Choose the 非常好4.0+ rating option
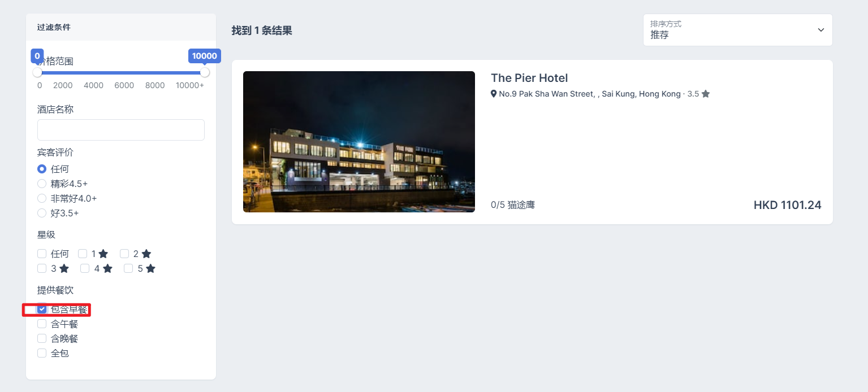The height and width of the screenshot is (392, 868). pyautogui.click(x=42, y=198)
